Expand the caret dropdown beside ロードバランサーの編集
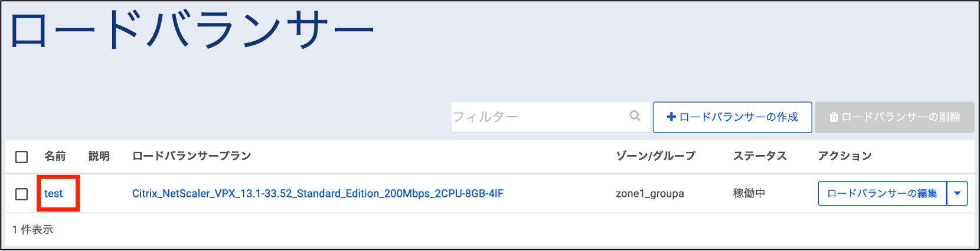This screenshot has width=980, height=251. pyautogui.click(x=957, y=193)
